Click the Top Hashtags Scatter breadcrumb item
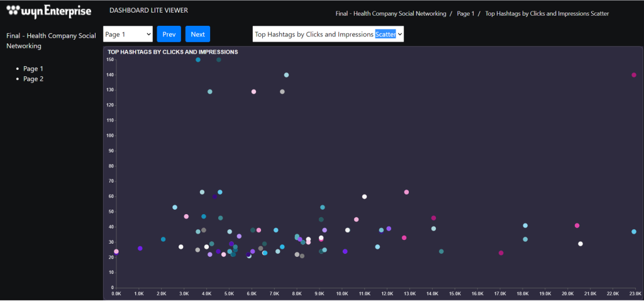This screenshot has width=644, height=301. [547, 13]
